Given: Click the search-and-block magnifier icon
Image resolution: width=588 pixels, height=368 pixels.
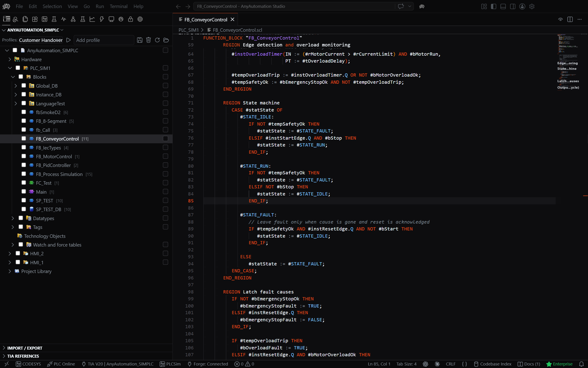Looking at the screenshot, I should (16, 19).
